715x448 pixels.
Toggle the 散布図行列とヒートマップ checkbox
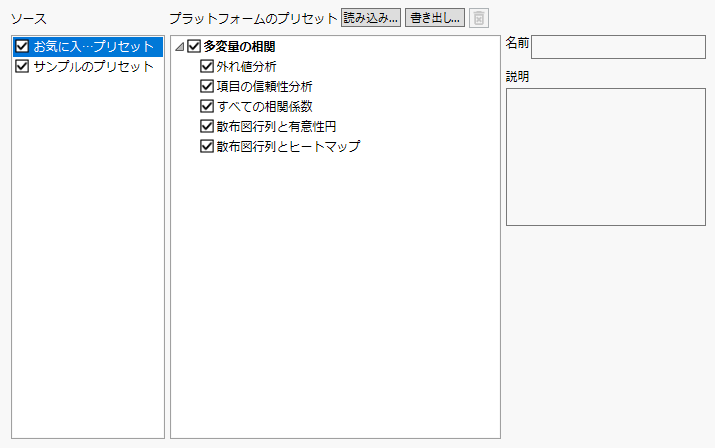click(x=207, y=146)
